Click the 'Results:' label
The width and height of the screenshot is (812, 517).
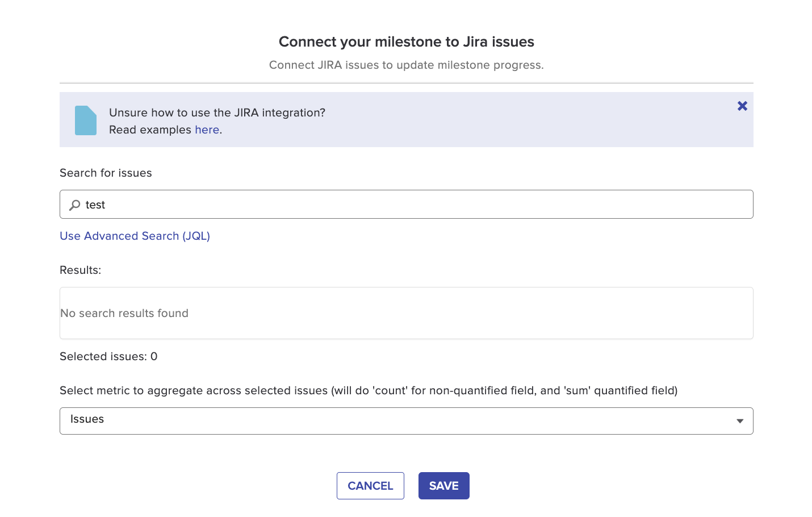pyautogui.click(x=80, y=270)
